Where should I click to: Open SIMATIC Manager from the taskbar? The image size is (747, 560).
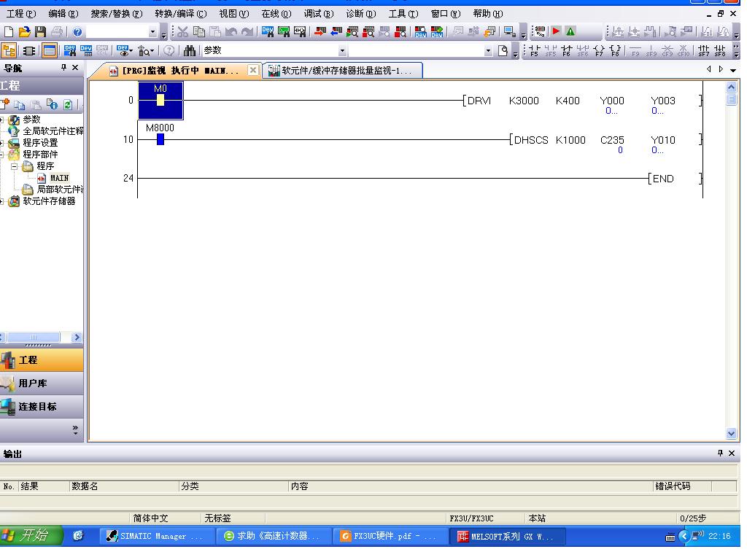tap(155, 537)
